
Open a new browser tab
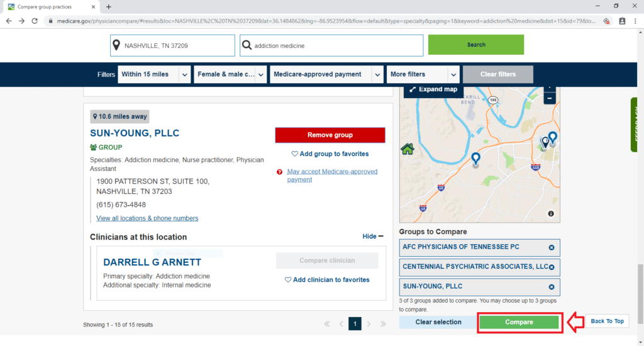coord(109,6)
